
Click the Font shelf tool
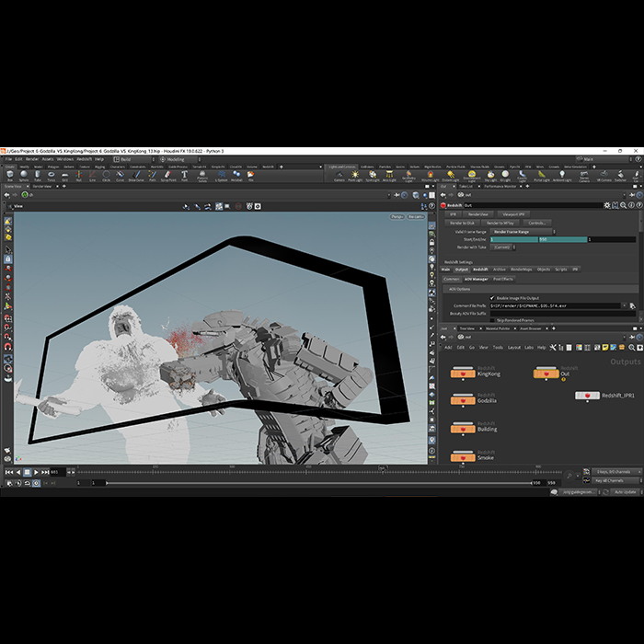[185, 175]
